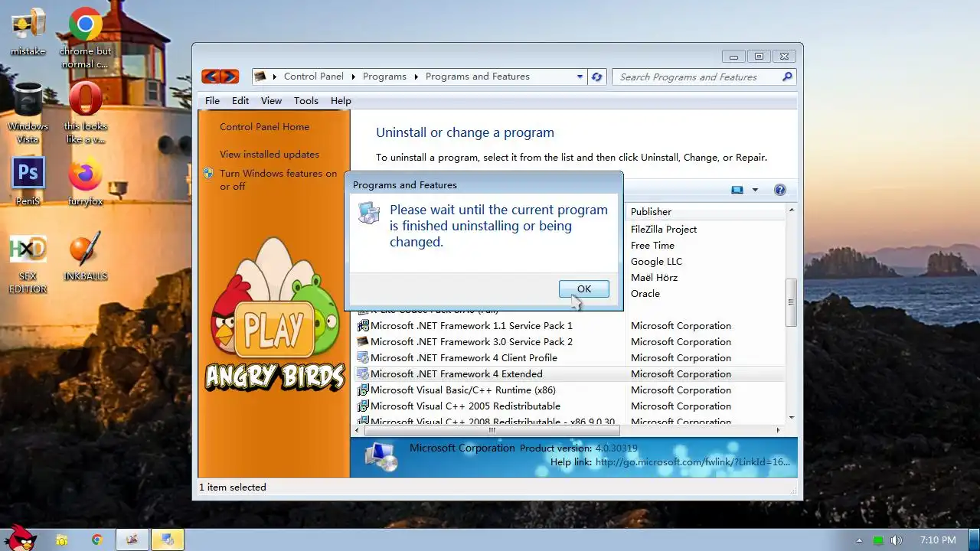Screen dimensions: 980x551
Task: Click OK in the Programs and Features dialog
Action: (584, 289)
